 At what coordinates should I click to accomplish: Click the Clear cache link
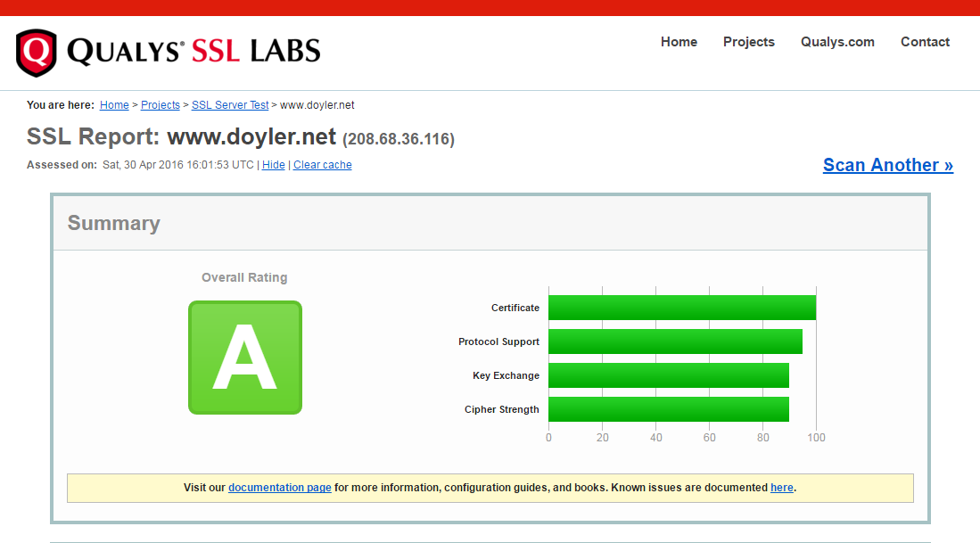[x=323, y=165]
